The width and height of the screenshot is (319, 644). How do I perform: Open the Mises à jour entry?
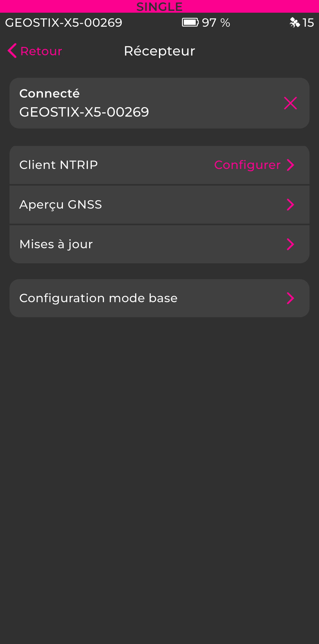(56, 244)
